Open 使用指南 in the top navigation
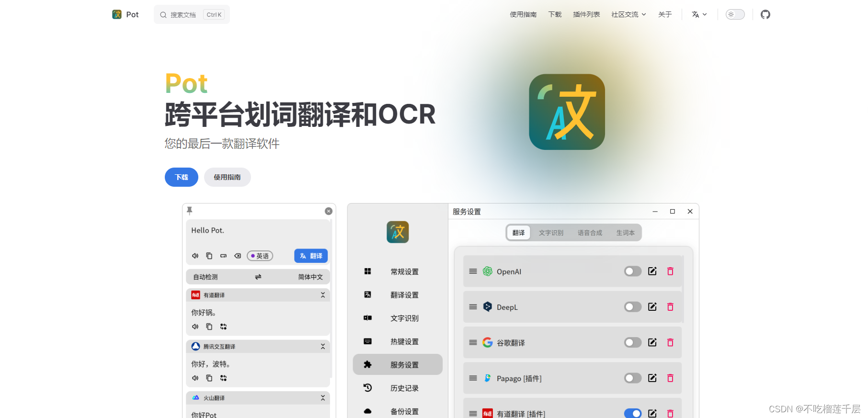This screenshot has height=418, width=868. 523,14
